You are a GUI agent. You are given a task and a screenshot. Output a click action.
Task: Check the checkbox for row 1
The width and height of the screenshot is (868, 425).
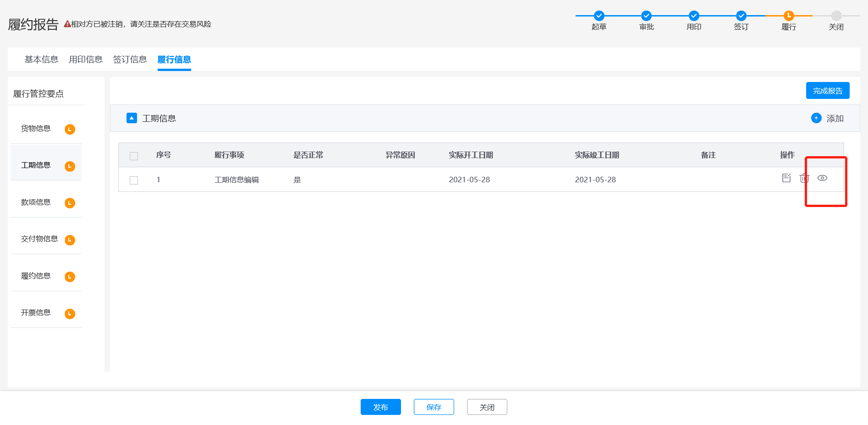[134, 180]
